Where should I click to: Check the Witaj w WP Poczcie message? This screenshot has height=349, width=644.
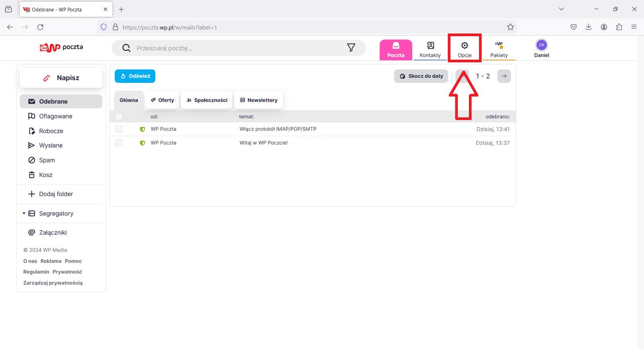pyautogui.click(x=119, y=143)
